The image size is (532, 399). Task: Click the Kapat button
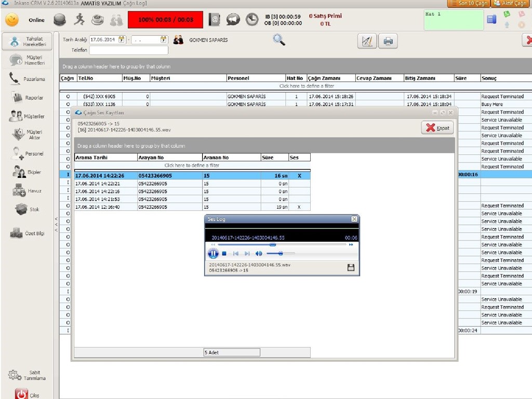[x=437, y=128]
